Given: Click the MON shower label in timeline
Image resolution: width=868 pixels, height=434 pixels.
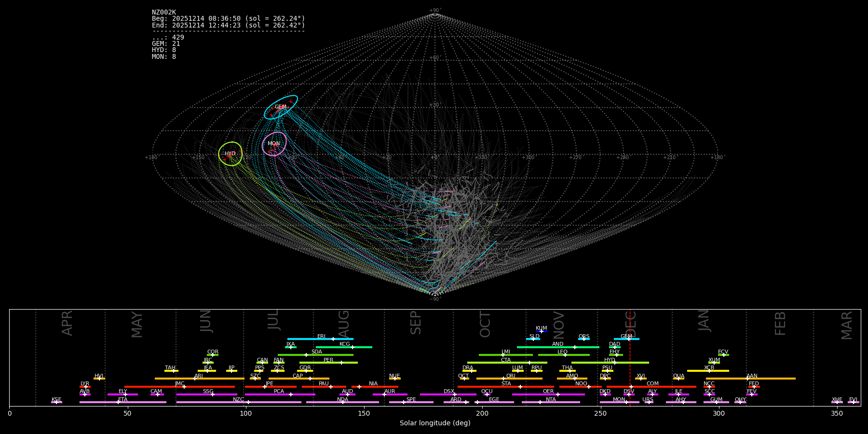Looking at the screenshot, I should coord(619,400).
